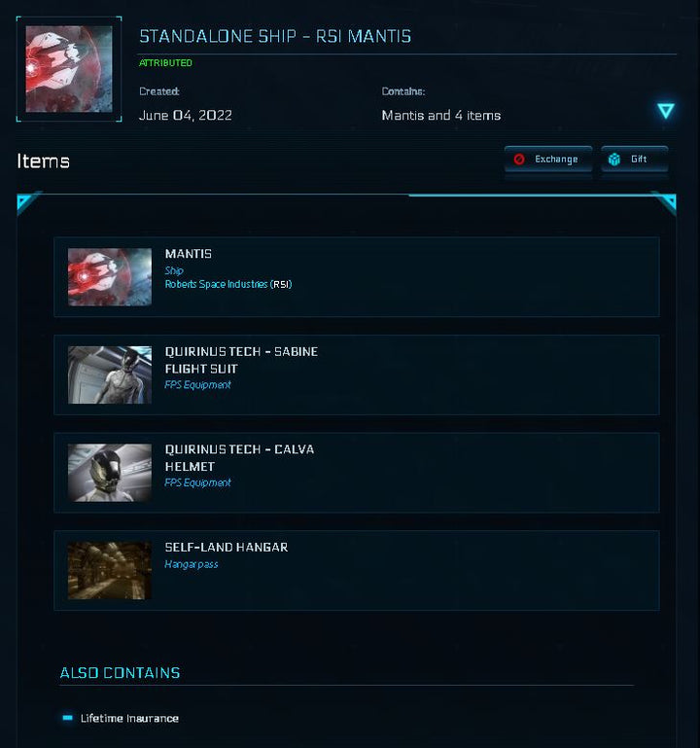Screen dimensions: 700x748
Task: Click the Gift button
Action: tap(635, 160)
